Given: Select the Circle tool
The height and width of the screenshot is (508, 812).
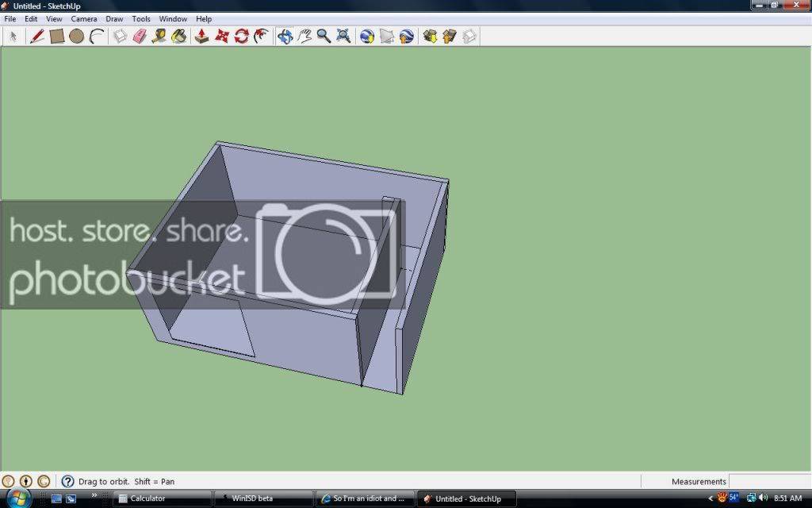Looking at the screenshot, I should point(77,37).
